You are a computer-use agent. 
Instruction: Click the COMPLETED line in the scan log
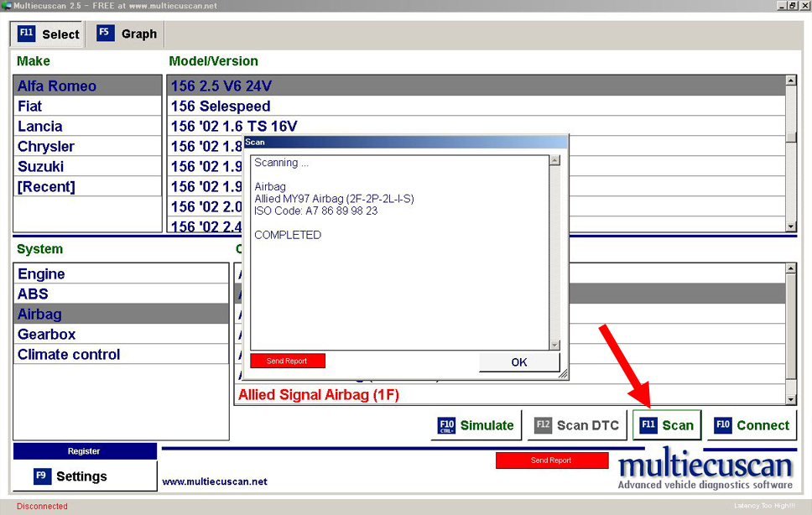(288, 235)
